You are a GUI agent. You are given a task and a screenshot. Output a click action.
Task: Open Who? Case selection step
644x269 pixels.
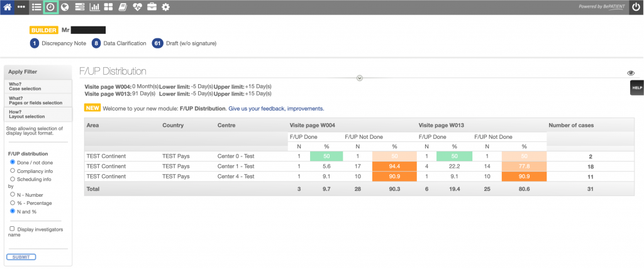coord(38,86)
